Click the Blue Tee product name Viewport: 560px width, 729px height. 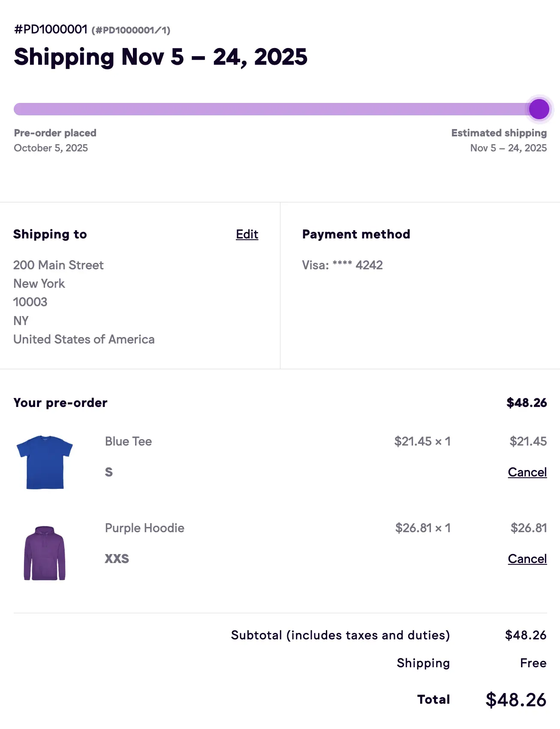click(x=128, y=441)
